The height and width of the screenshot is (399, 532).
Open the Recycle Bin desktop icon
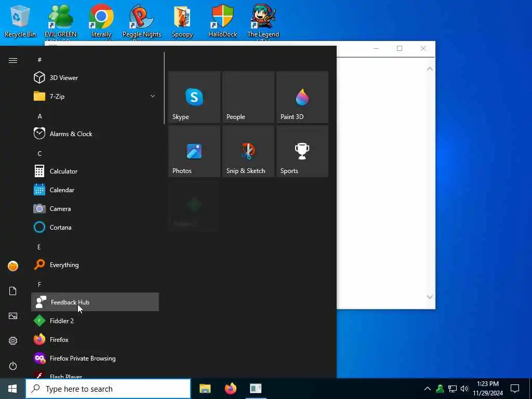pos(20,21)
